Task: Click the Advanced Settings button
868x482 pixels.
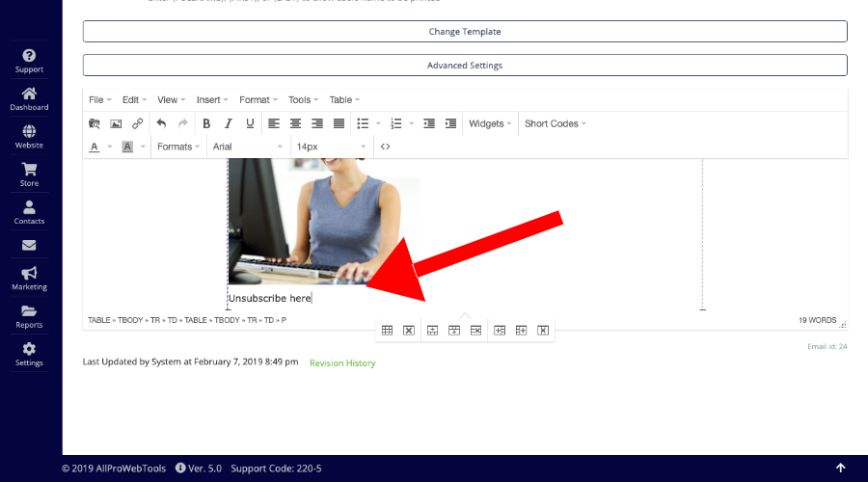Action: click(x=465, y=66)
